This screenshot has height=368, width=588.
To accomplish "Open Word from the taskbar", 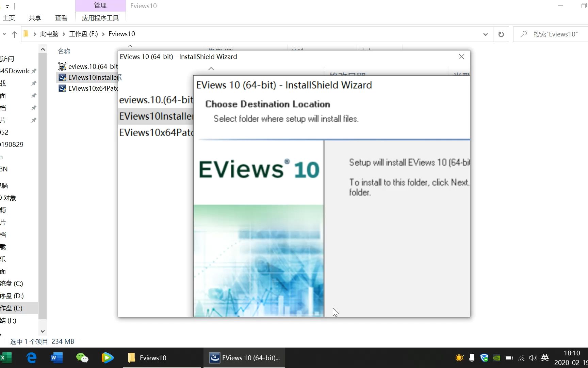I will 56,358.
